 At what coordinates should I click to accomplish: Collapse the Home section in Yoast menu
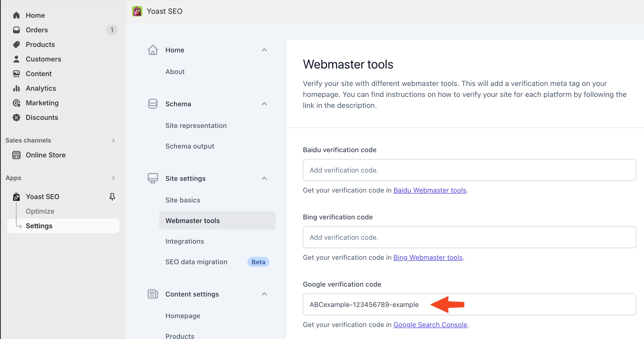[264, 50]
